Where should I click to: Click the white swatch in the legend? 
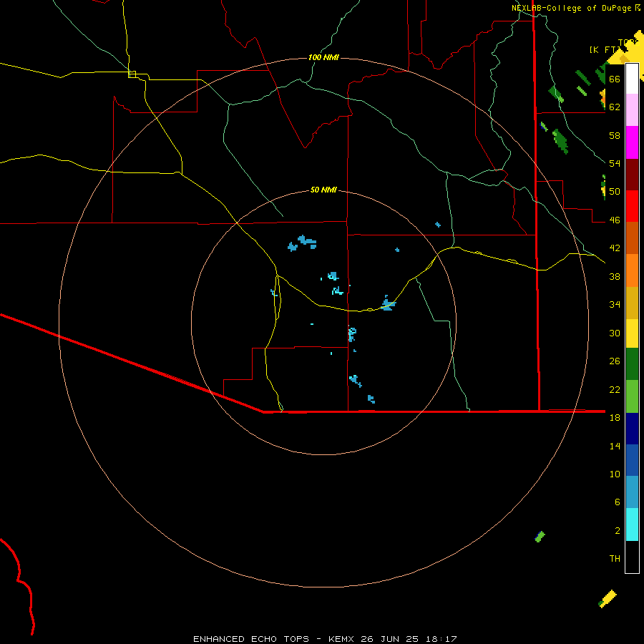(x=632, y=79)
